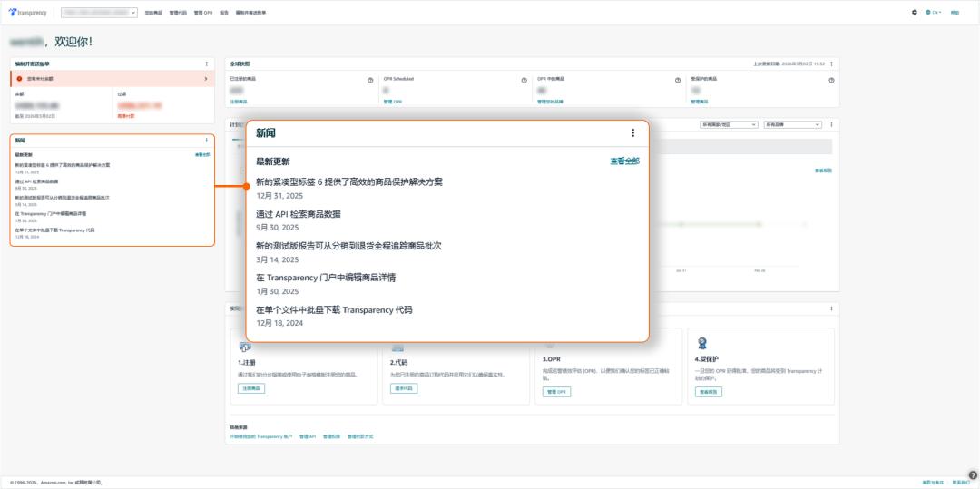Open 开始使用您的 Transparency 账户 link

click(261, 436)
